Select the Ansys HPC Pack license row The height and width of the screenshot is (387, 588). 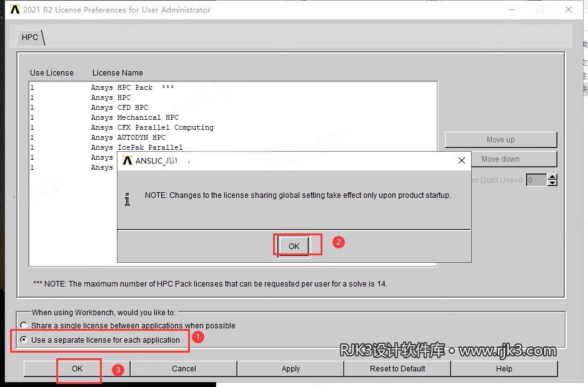(233, 87)
